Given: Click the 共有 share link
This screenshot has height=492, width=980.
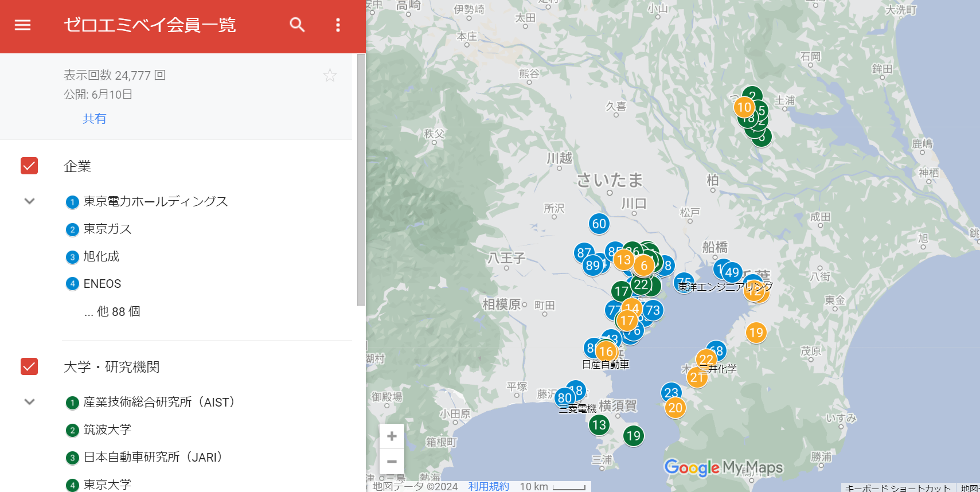Looking at the screenshot, I should pos(95,119).
